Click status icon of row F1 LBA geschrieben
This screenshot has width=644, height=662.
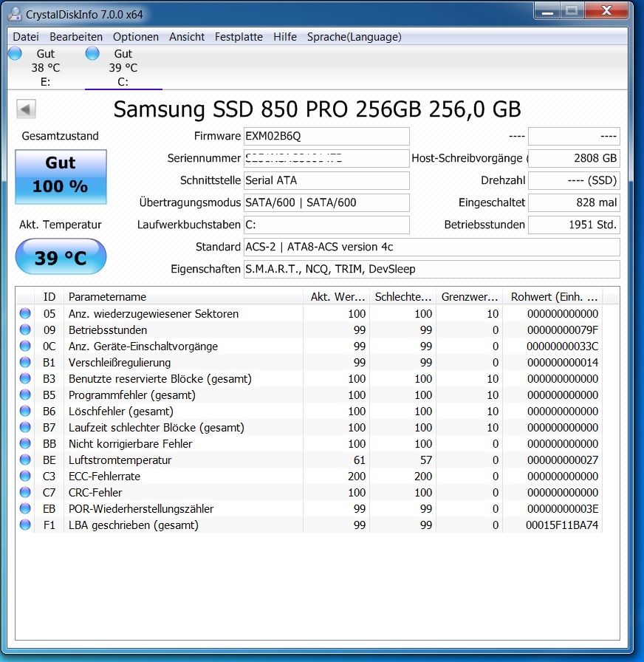[25, 525]
